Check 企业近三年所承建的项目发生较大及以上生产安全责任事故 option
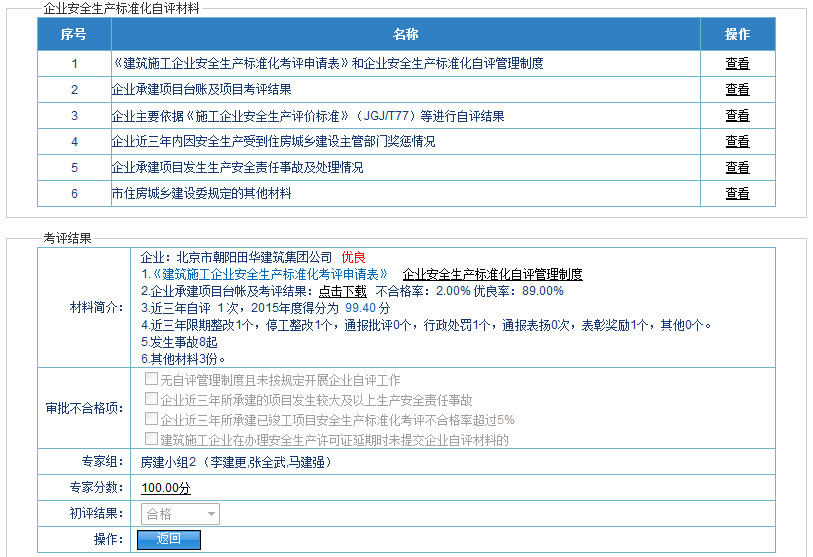 pos(151,400)
